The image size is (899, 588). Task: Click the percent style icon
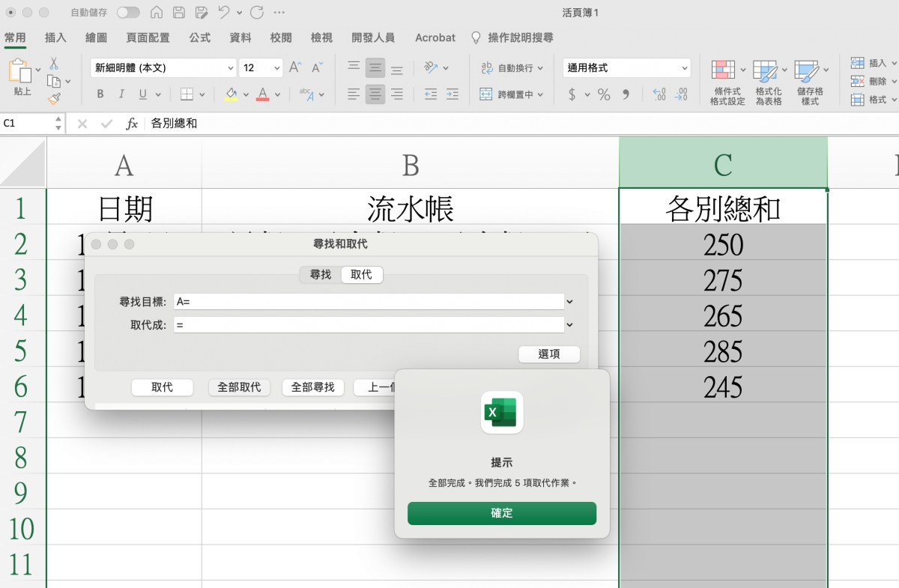pyautogui.click(x=604, y=94)
